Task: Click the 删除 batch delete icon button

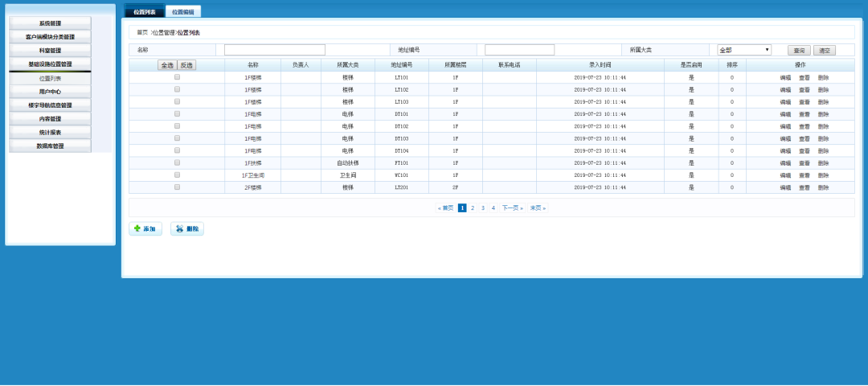Action: 180,229
